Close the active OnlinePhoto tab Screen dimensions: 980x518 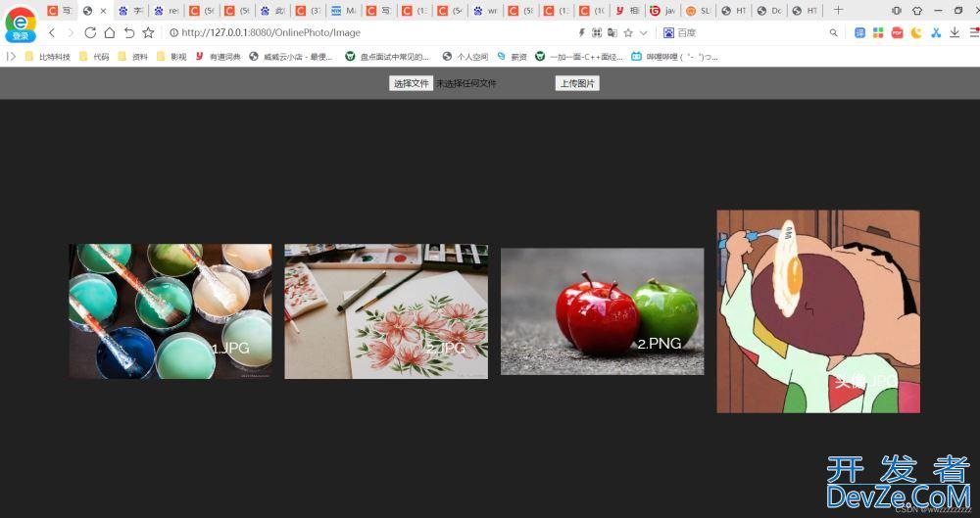point(103,11)
